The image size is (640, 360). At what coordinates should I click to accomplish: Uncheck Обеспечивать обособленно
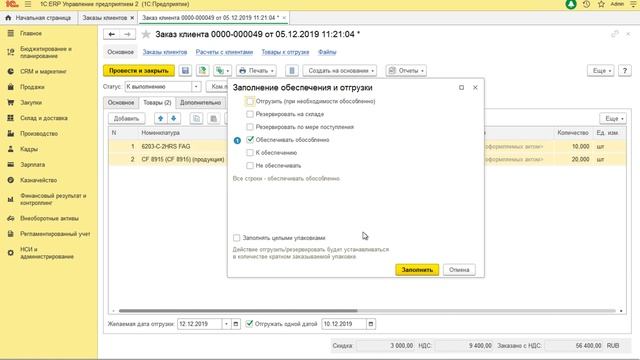click(x=250, y=140)
